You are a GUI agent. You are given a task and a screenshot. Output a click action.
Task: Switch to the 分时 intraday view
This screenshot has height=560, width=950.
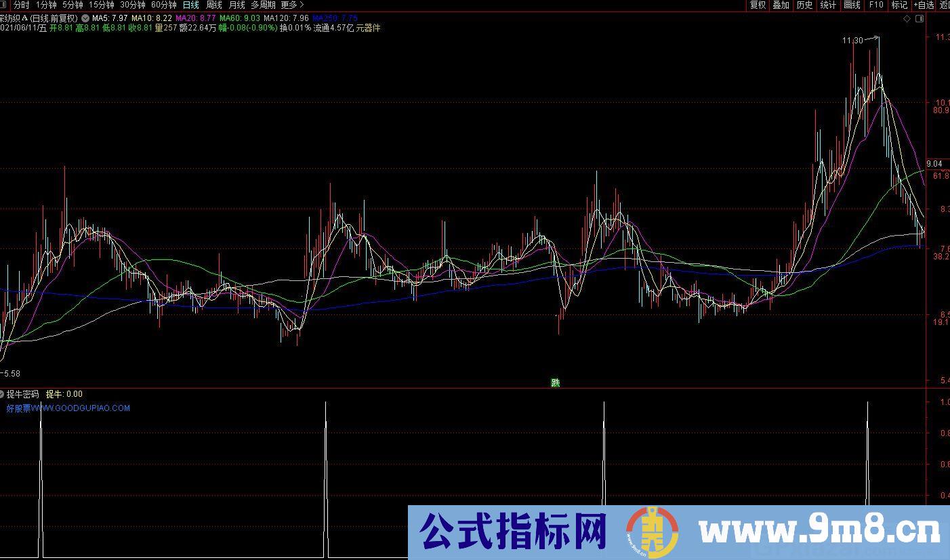[x=22, y=5]
